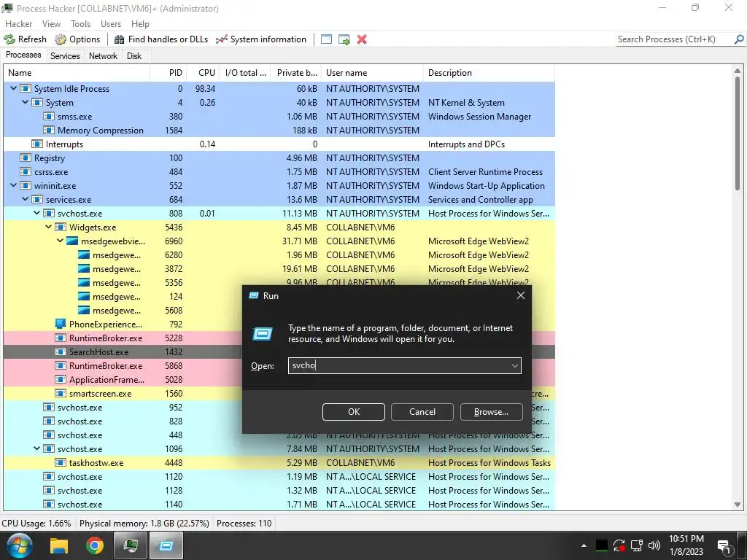Image resolution: width=747 pixels, height=560 pixels.
Task: Sort by the CPU column header
Action: 203,73
